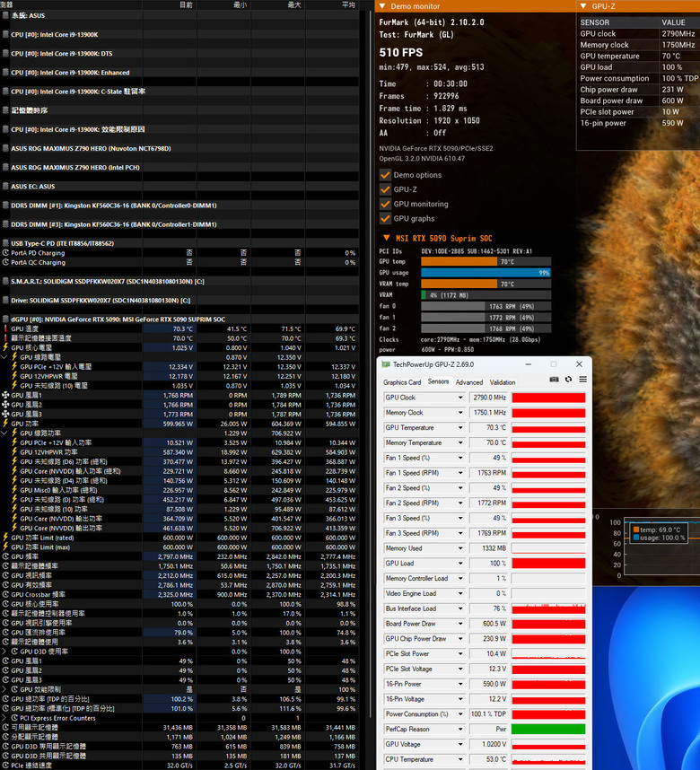Collapse the Demo monitor panel triangle
This screenshot has width=700, height=770.
click(x=382, y=6)
